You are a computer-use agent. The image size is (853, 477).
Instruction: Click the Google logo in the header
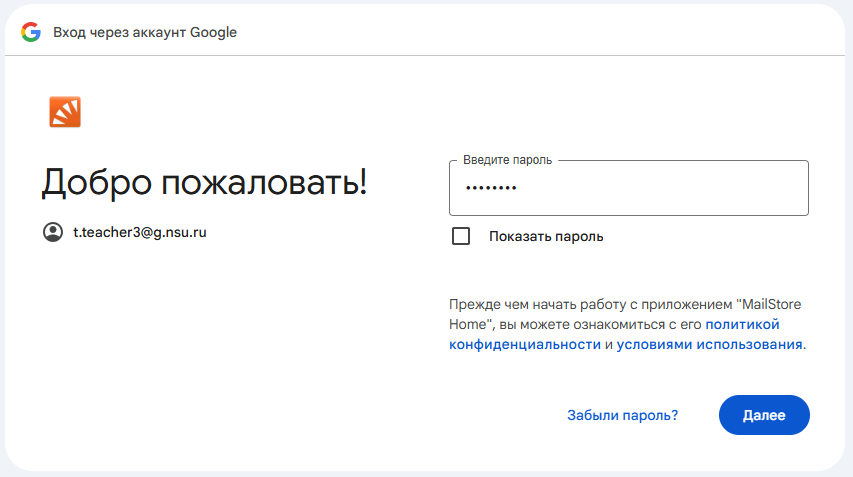pos(31,32)
